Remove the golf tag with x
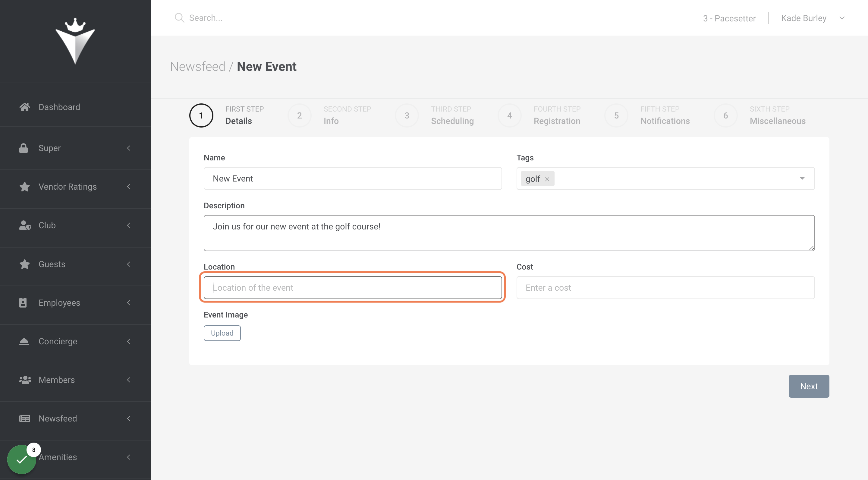This screenshot has height=480, width=868. coord(547,179)
